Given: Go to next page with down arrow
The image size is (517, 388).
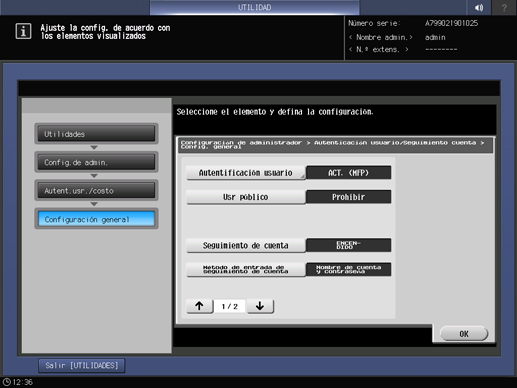Looking at the screenshot, I should (x=260, y=306).
